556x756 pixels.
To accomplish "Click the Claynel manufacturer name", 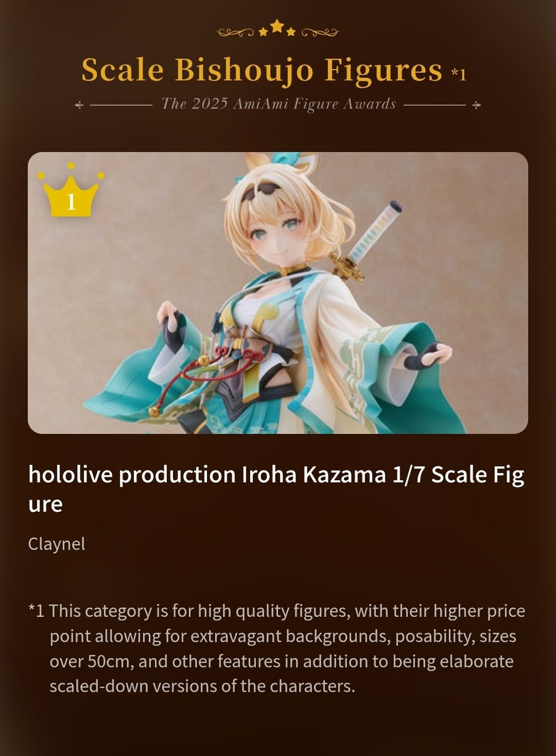I will 57,545.
